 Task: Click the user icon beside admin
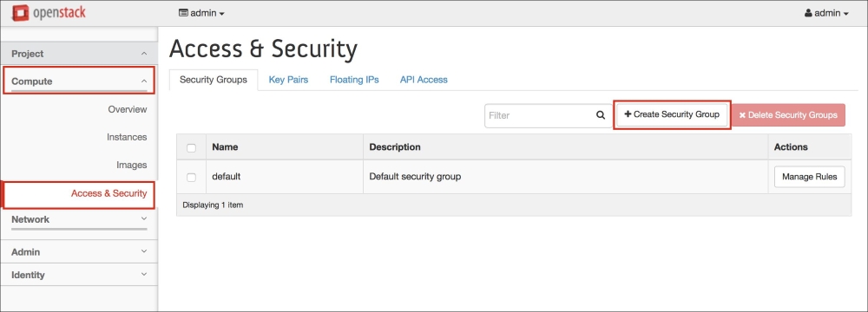[809, 13]
